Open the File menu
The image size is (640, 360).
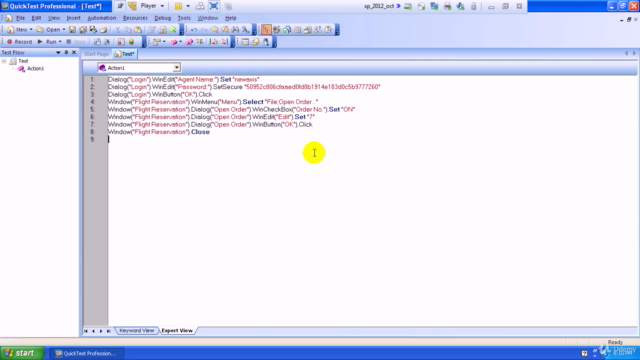coord(20,18)
